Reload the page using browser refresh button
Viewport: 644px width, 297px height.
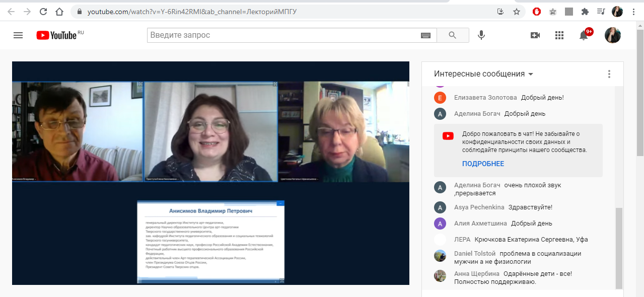pos(43,12)
